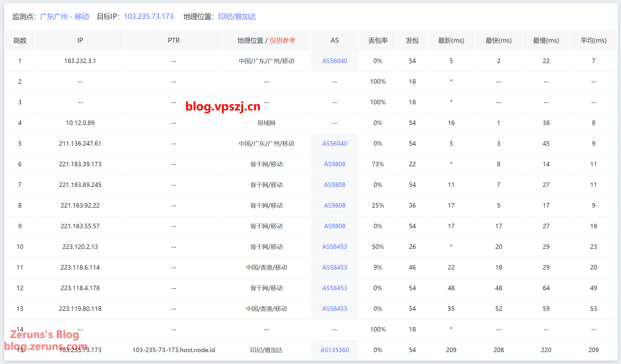621x364 pixels.
Task: Click IP cell 183.232.3.1
Action: coord(80,61)
